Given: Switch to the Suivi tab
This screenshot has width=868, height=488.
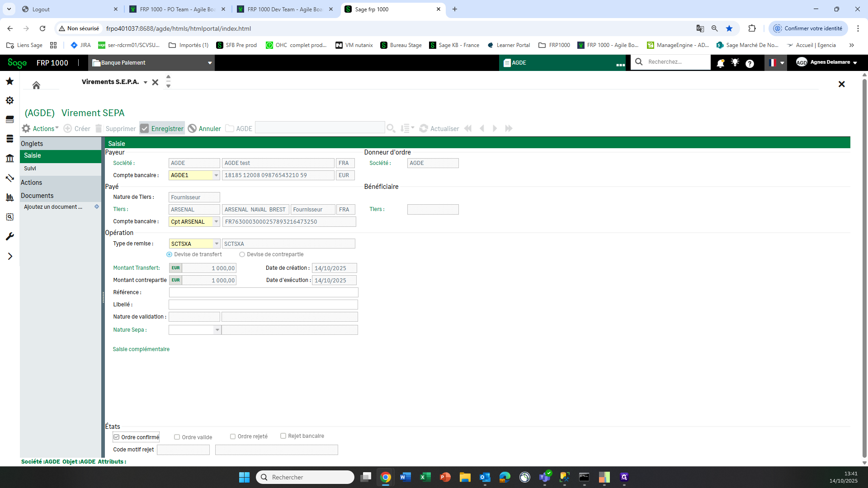Looking at the screenshot, I should (x=30, y=169).
